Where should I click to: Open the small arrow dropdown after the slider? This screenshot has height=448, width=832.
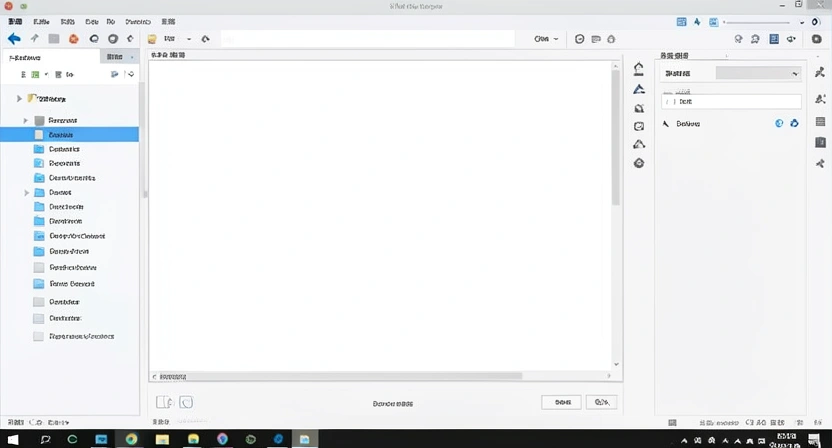[802, 22]
